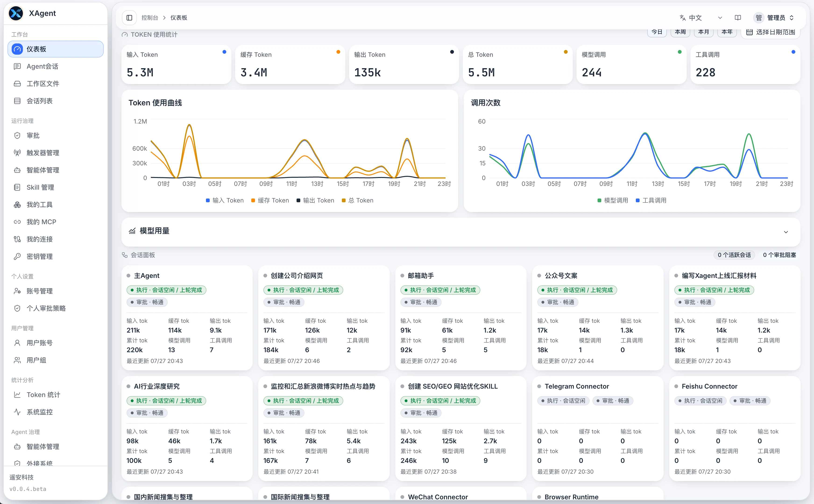Viewport: 814px width, 504px height.
Task: Click the XAgent logo icon
Action: [16, 13]
